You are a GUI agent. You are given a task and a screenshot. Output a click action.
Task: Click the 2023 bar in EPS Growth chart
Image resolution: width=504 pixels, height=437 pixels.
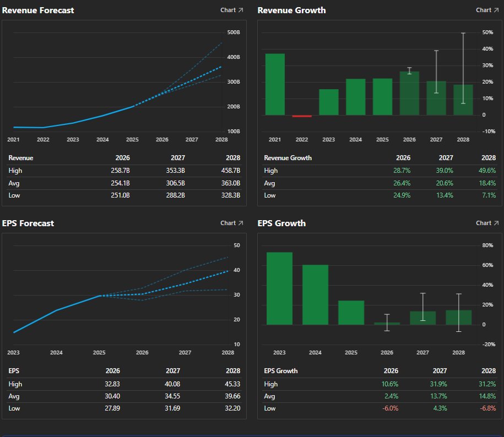click(280, 288)
